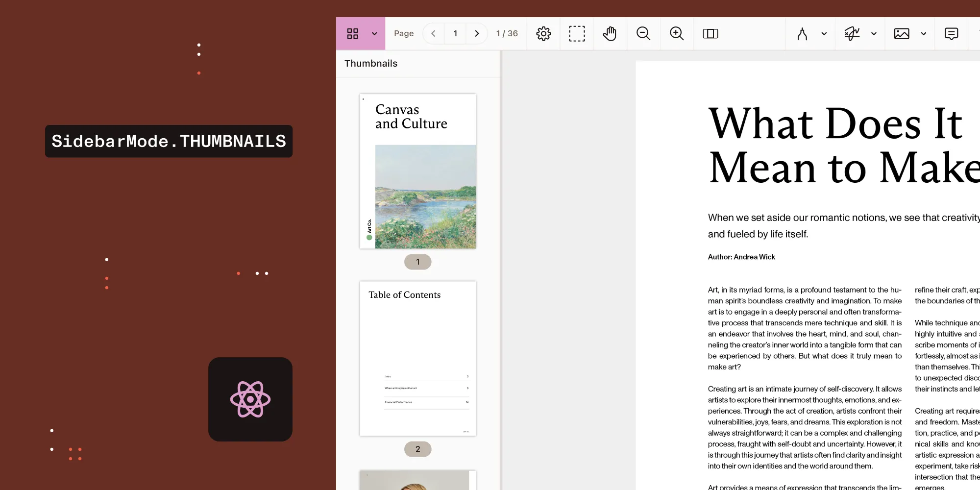This screenshot has width=980, height=490.
Task: Open the partially visible third page thumbnail
Action: [x=418, y=480]
